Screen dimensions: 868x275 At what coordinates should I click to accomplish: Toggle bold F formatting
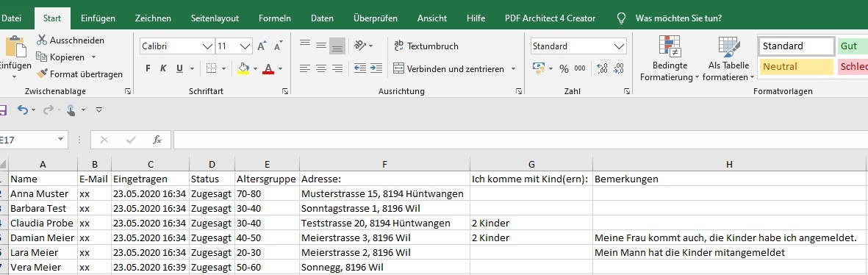[x=148, y=68]
